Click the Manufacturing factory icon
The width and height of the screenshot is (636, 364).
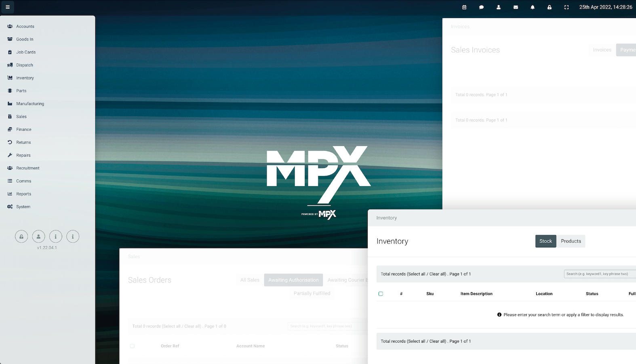pos(10,104)
